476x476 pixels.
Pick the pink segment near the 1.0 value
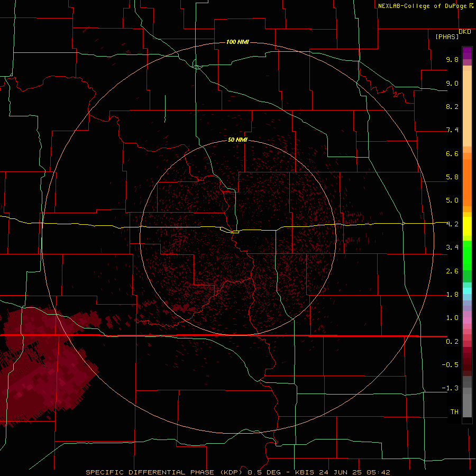pos(467,320)
